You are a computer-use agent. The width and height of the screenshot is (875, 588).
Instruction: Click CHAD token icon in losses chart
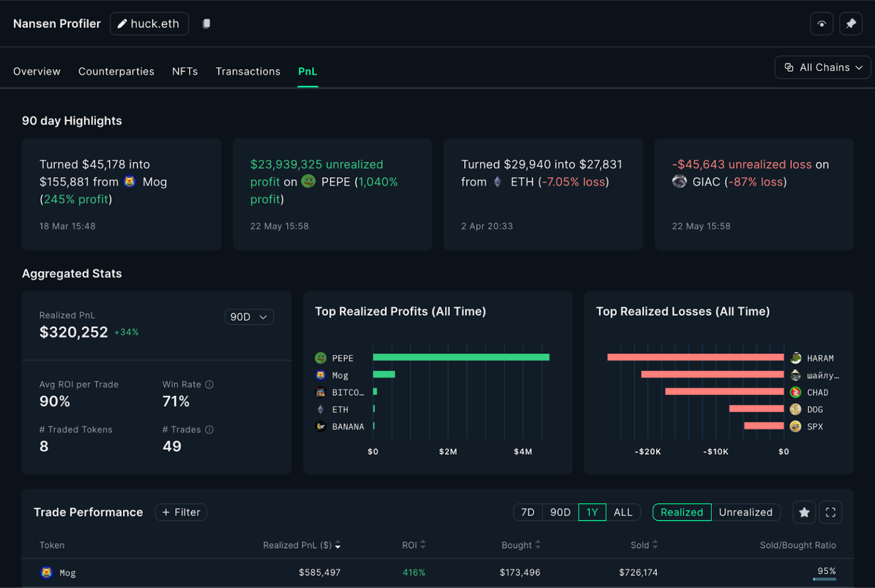(796, 392)
